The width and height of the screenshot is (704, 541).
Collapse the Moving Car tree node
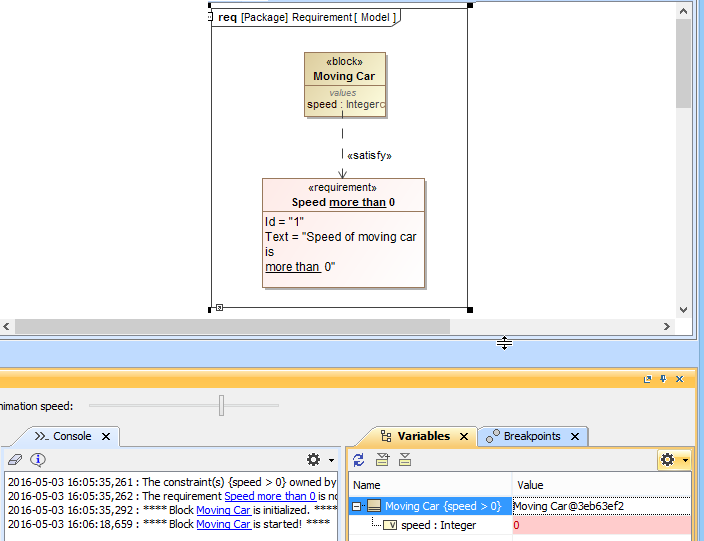tap(356, 506)
